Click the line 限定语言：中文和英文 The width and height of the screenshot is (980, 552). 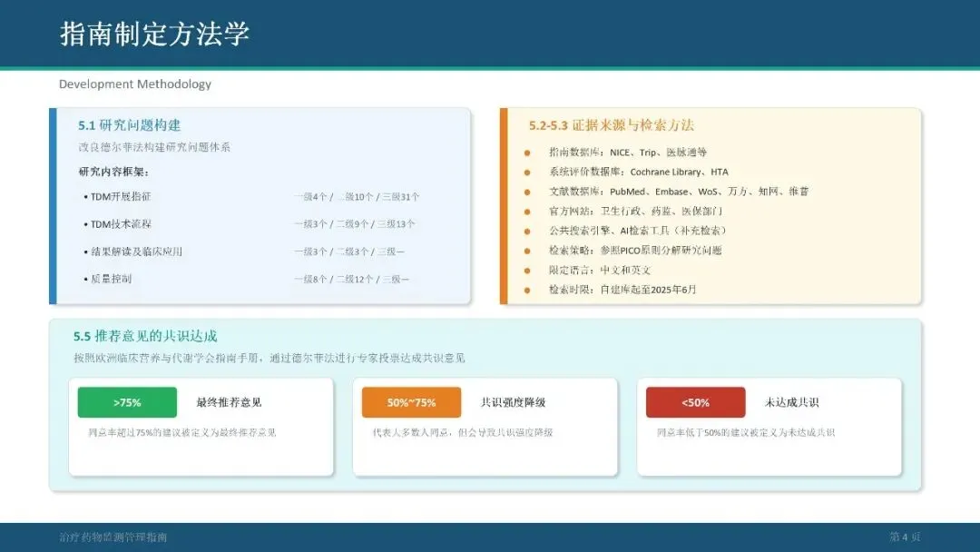point(600,270)
